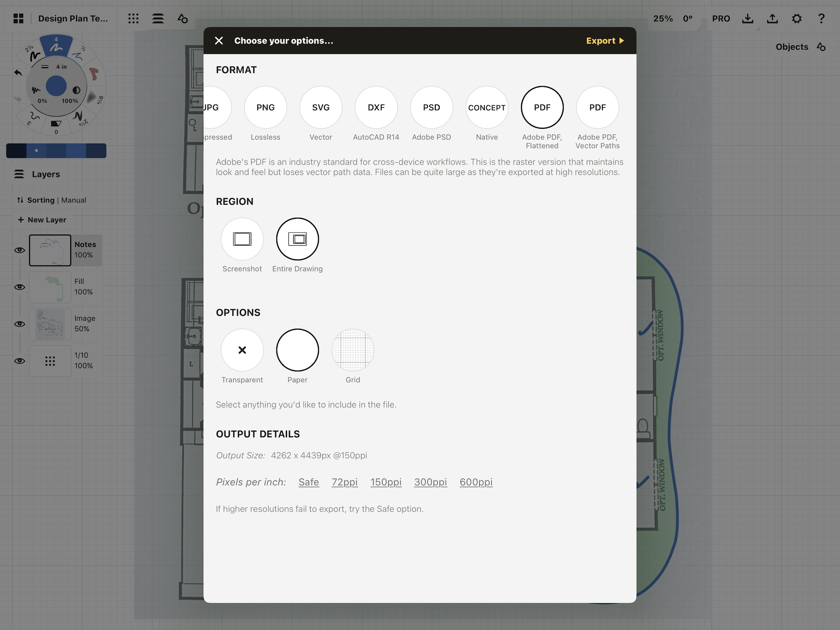Choose the Transparent background option
840x630 pixels.
[x=242, y=350]
